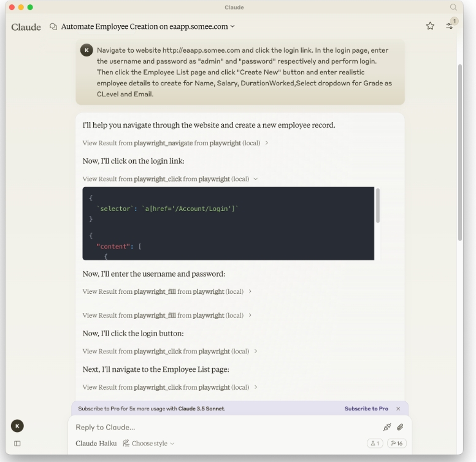Click the MCP plug connector icon
This screenshot has height=462, width=476.
386,427
